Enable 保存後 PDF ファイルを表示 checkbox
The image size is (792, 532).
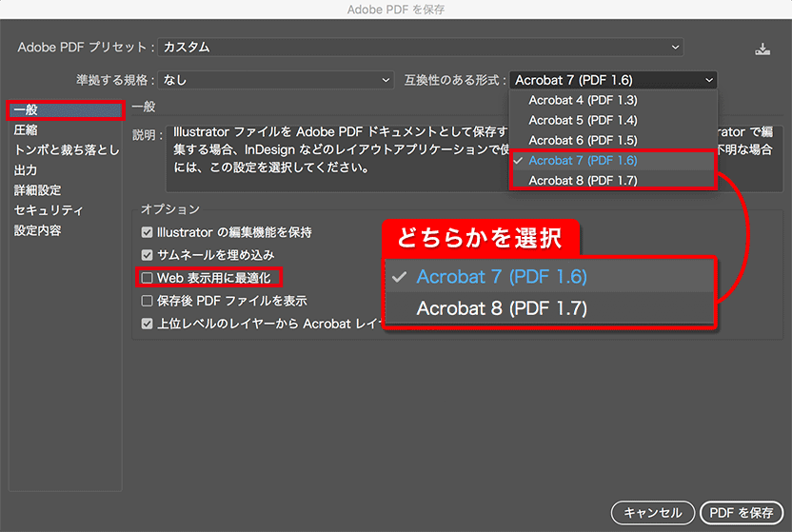pos(147,301)
